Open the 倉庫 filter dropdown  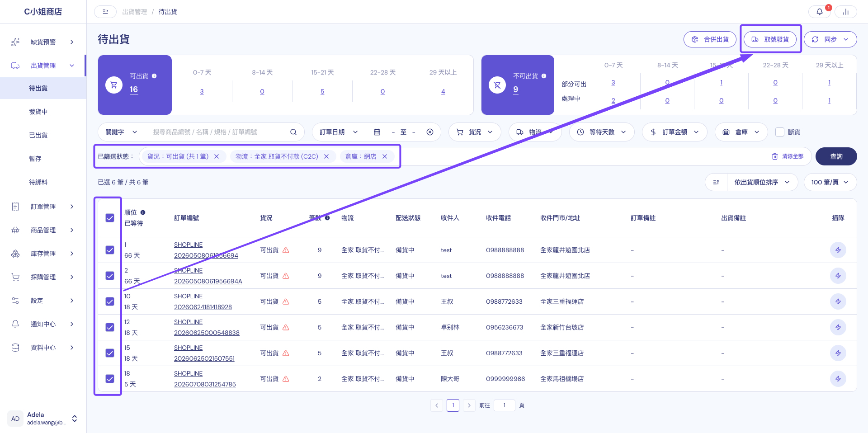[x=741, y=132]
